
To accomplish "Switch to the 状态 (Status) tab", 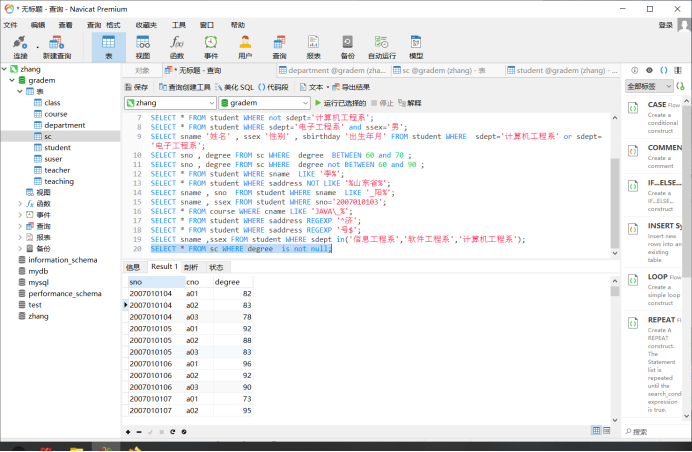I will tap(216, 267).
